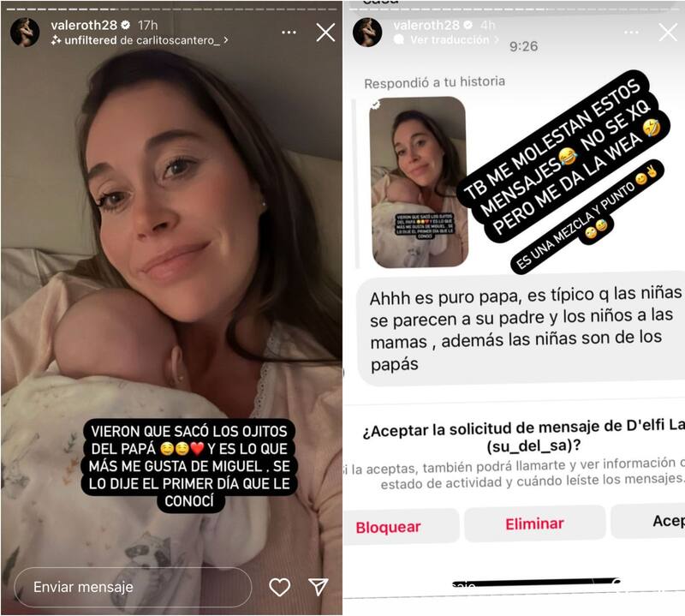685x616 pixels.
Task: Share left story via paper plane icon
Action: click(x=318, y=587)
